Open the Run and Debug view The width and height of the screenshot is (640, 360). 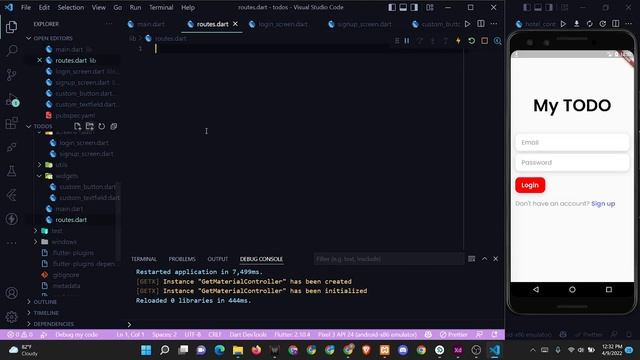11,99
